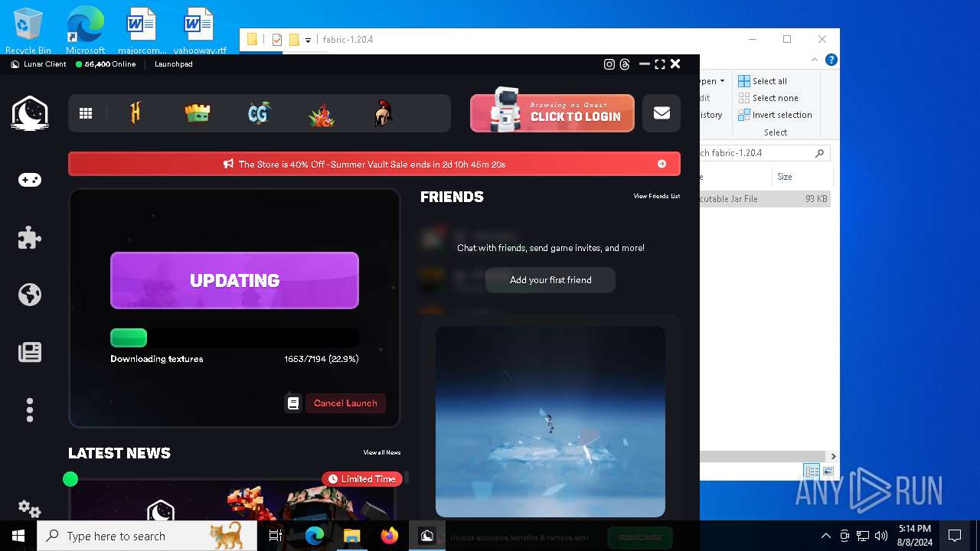980x551 pixels.
Task: Click the purple UPDATING button
Action: click(234, 280)
